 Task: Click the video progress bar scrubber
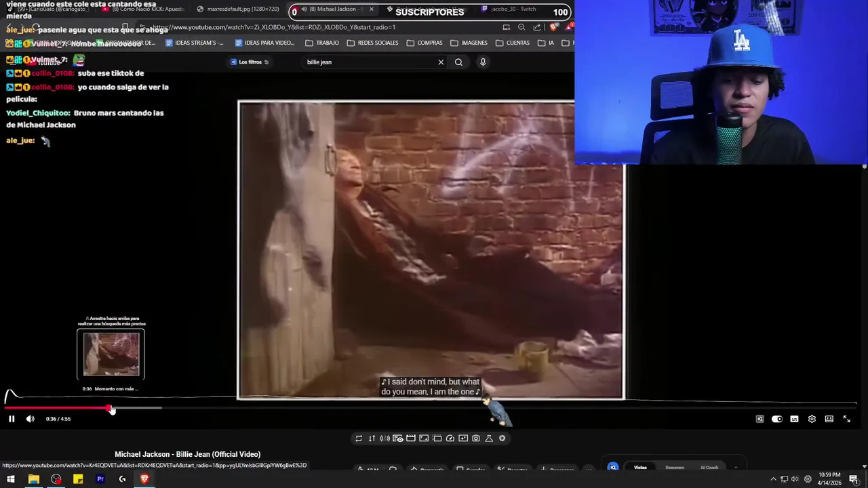pyautogui.click(x=110, y=408)
